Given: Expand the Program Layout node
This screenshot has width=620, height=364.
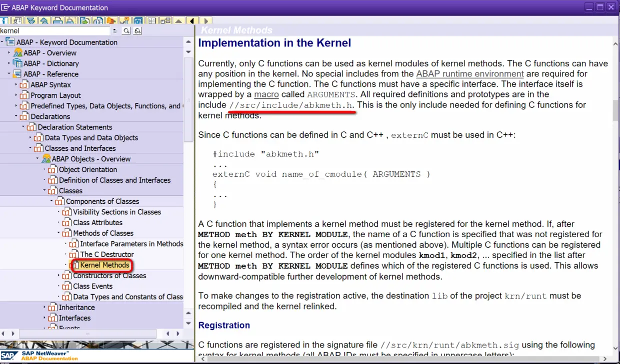Looking at the screenshot, I should point(16,95).
